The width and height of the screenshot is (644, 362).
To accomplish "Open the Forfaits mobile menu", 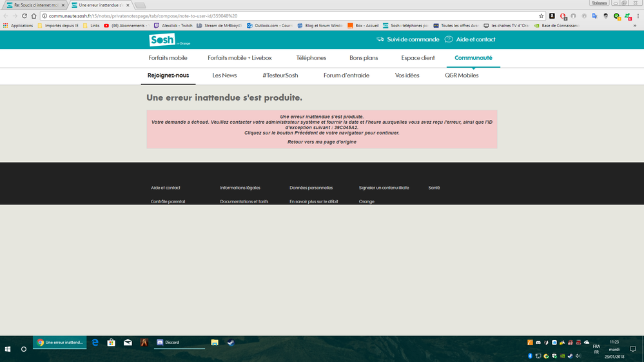I will tap(168, 58).
